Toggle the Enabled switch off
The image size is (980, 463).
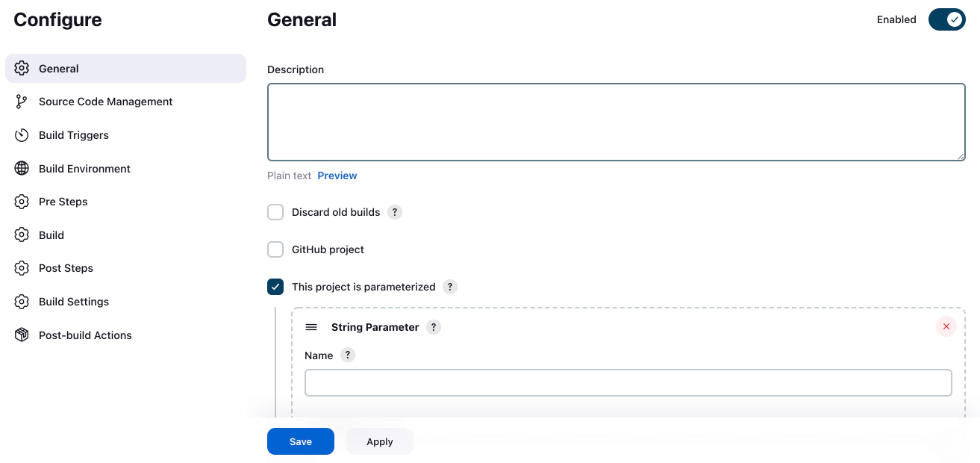pos(947,20)
